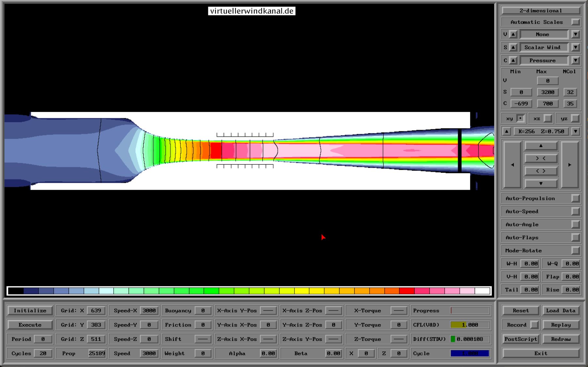Click the zoom out '< >' button
This screenshot has width=588, height=367.
(x=541, y=171)
